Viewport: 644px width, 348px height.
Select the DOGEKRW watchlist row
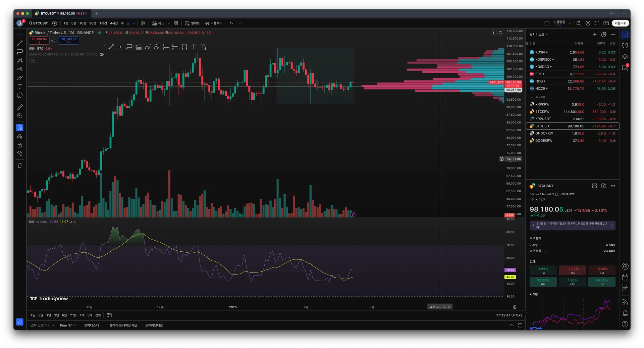tap(573, 141)
